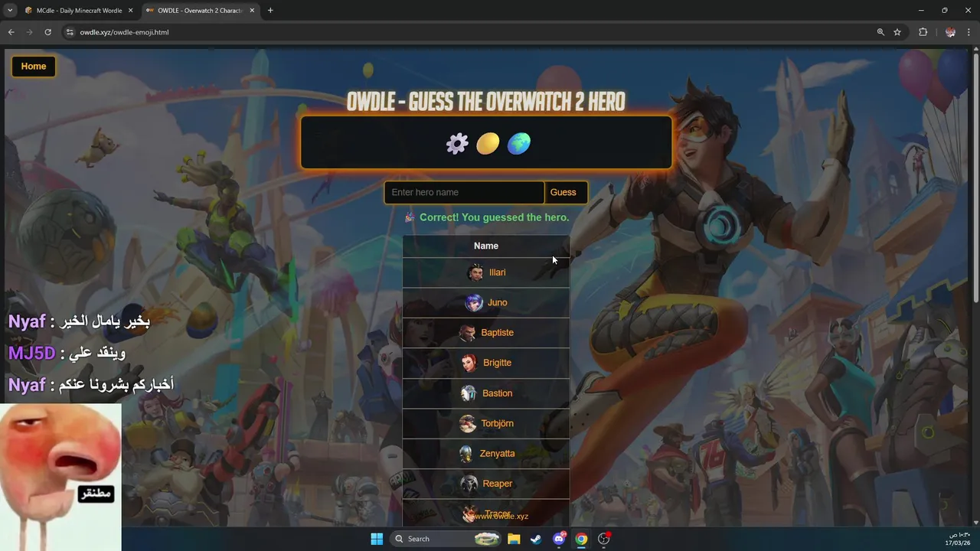Bookmark this page with the star icon
Screen dimensions: 980x551
897,32
